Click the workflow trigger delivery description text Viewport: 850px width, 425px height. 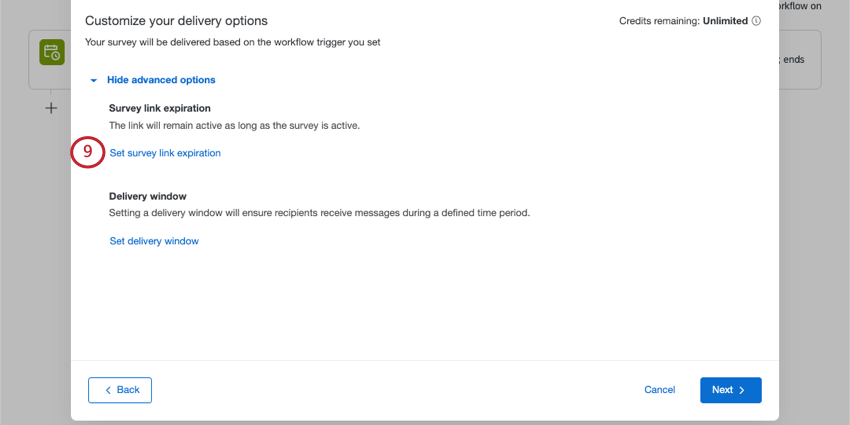point(232,42)
